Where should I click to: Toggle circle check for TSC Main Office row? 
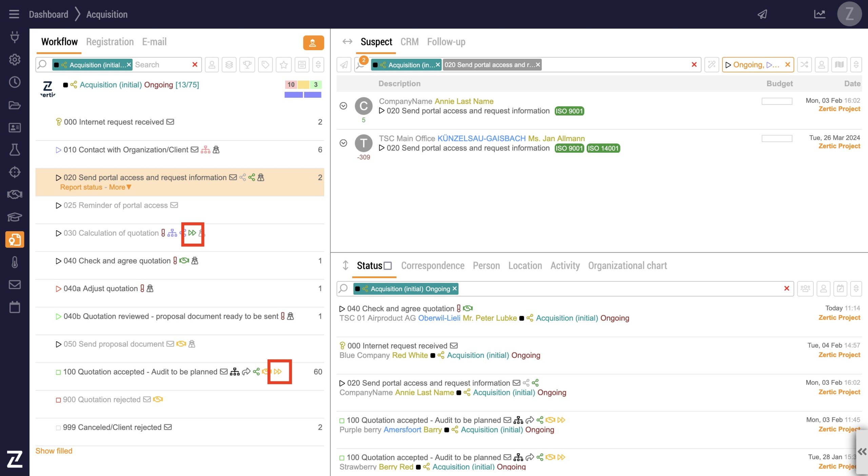(x=343, y=143)
